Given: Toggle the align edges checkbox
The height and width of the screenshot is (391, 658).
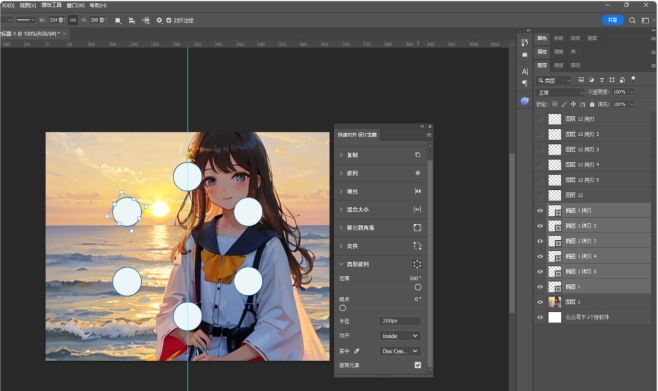Looking at the screenshot, I should coord(169,20).
